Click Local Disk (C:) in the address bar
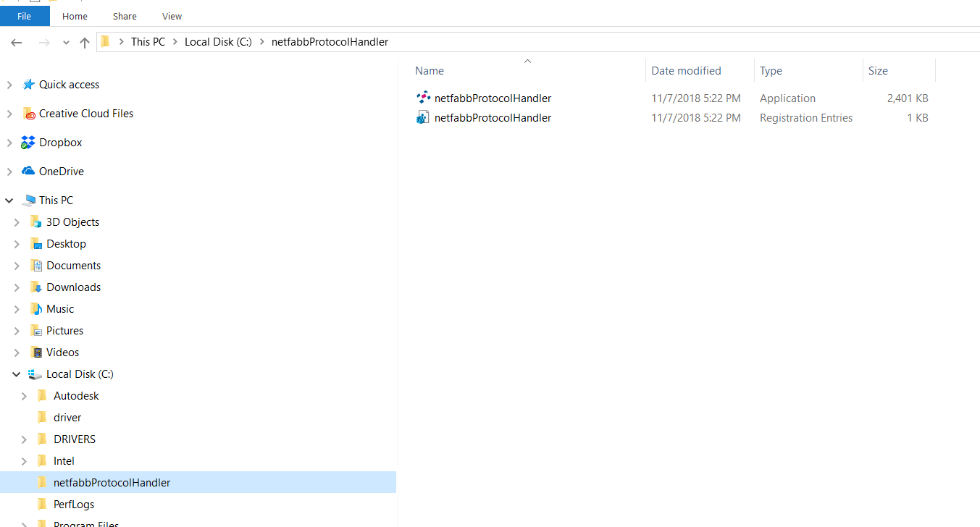Image resolution: width=980 pixels, height=527 pixels. (x=218, y=42)
